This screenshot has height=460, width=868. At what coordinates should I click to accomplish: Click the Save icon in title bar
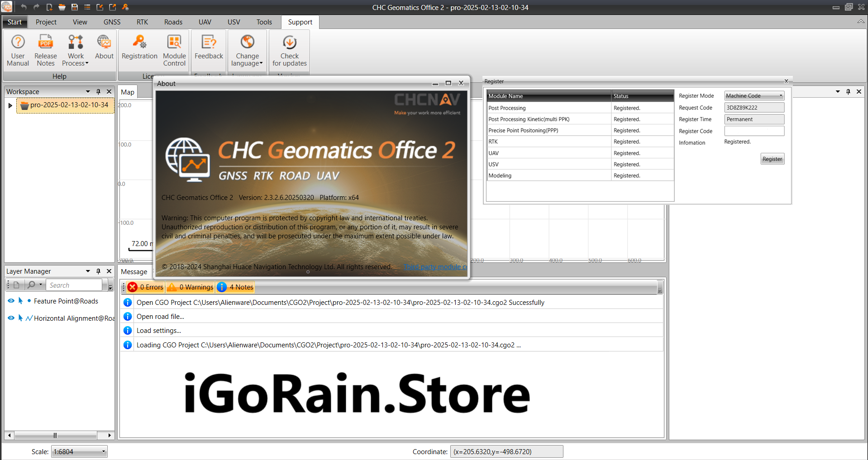click(x=75, y=7)
